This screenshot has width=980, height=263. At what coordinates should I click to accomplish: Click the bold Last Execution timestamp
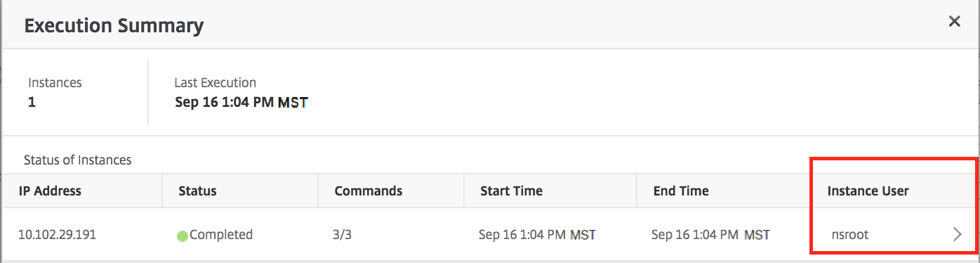pos(241,103)
